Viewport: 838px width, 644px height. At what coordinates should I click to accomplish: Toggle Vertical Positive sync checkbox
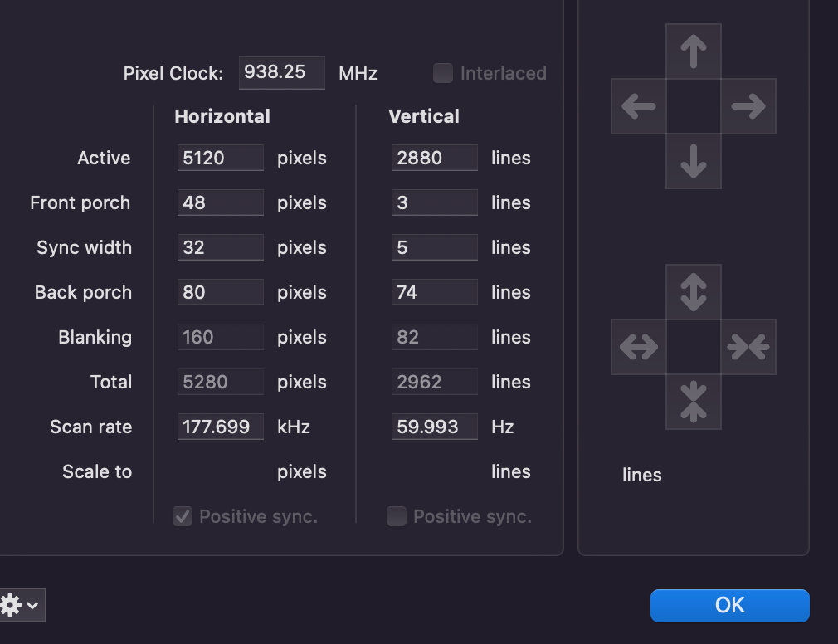[396, 516]
